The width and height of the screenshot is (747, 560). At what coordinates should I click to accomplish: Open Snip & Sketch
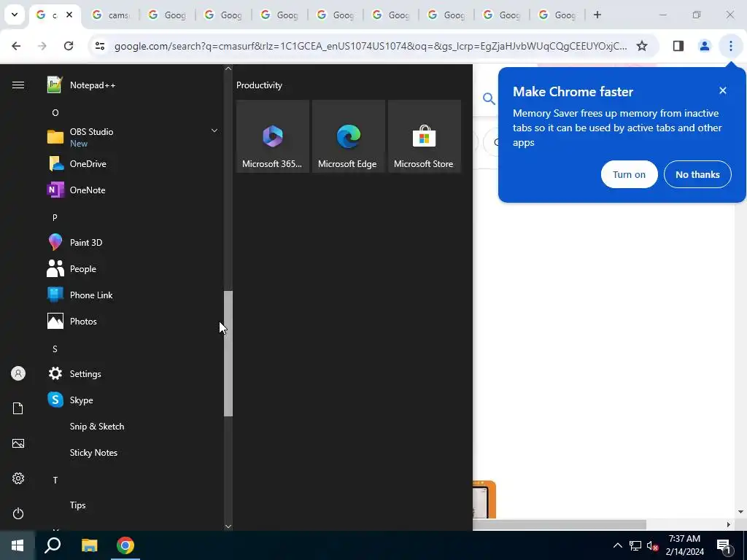point(133,426)
